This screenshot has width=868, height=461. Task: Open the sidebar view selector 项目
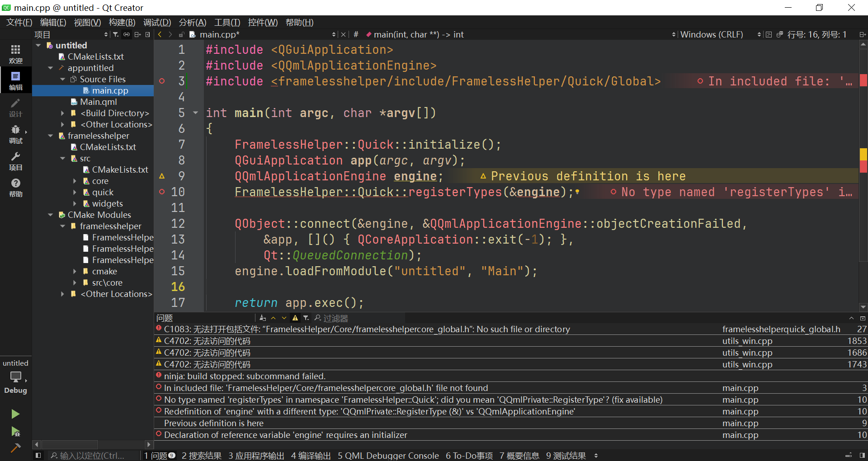coord(71,34)
